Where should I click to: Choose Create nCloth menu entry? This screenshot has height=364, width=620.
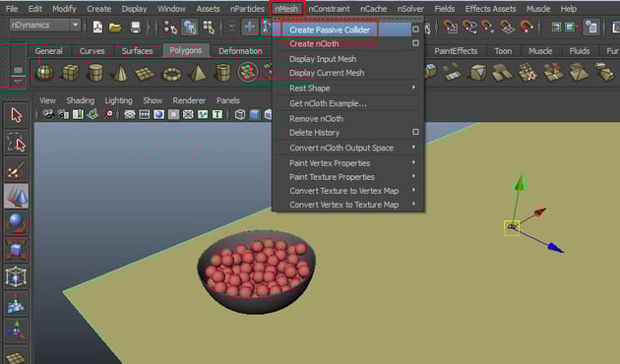click(314, 44)
